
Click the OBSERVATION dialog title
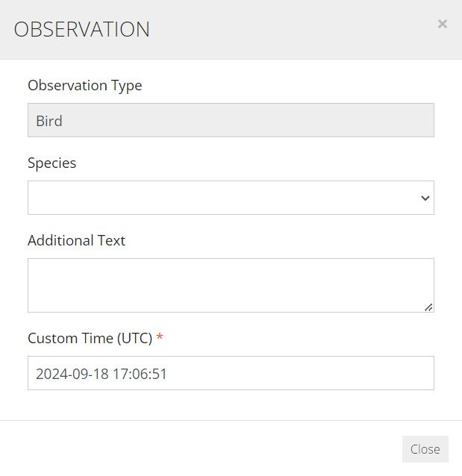82,29
